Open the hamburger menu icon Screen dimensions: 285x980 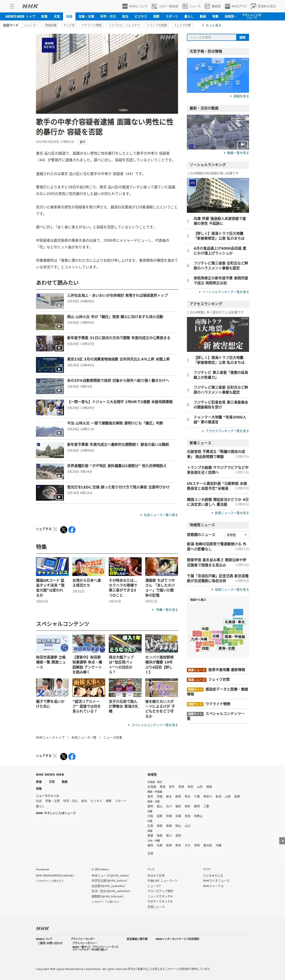coord(12,6)
